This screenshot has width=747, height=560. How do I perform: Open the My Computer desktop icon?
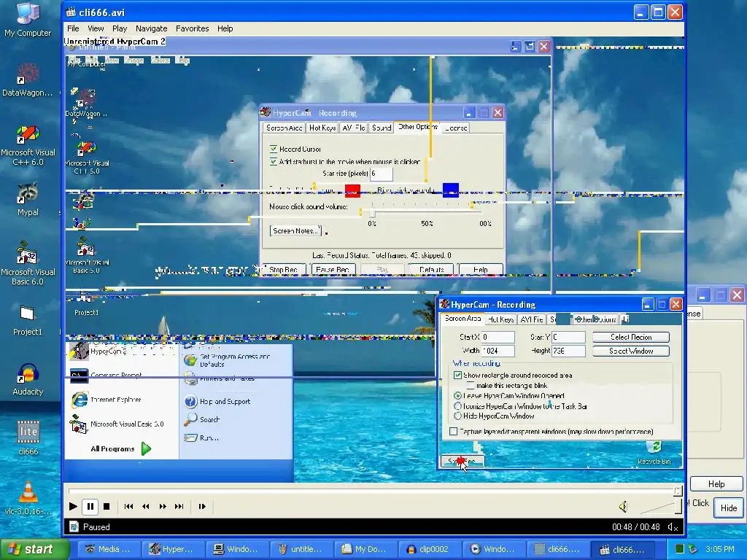pyautogui.click(x=28, y=19)
